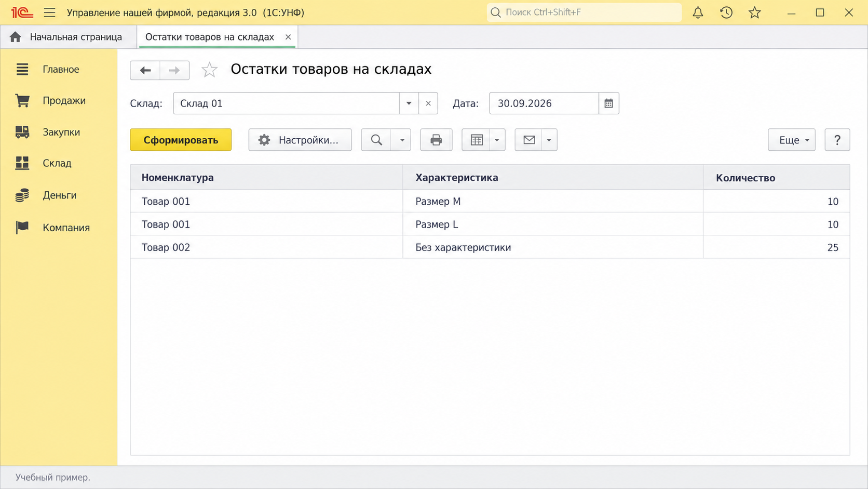Open the history clock icon
868x489 pixels.
click(x=726, y=12)
